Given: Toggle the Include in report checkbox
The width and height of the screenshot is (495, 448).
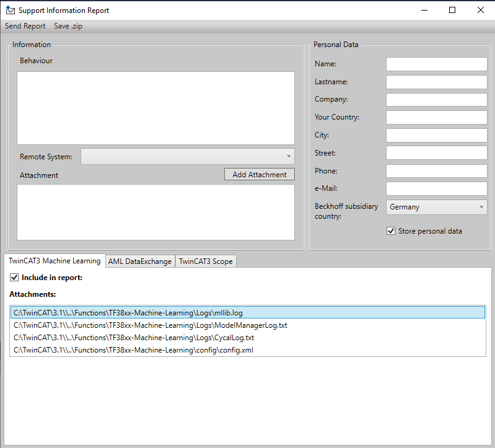Looking at the screenshot, I should tap(14, 278).
